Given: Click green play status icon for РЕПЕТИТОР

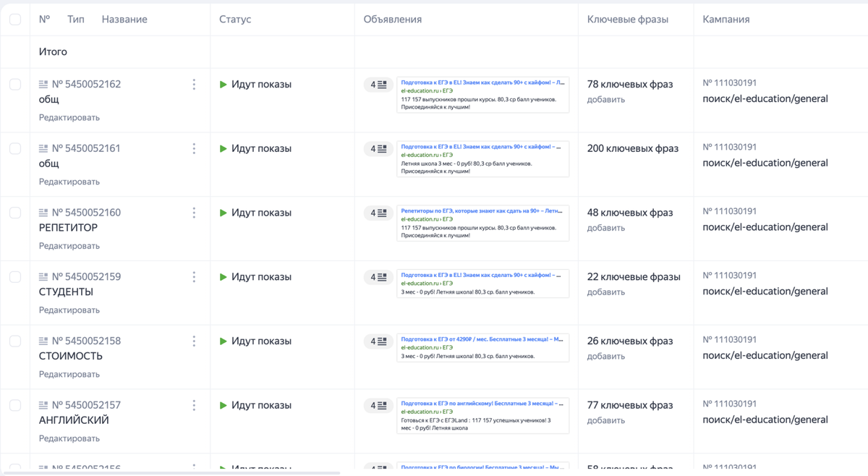Looking at the screenshot, I should pyautogui.click(x=224, y=213).
